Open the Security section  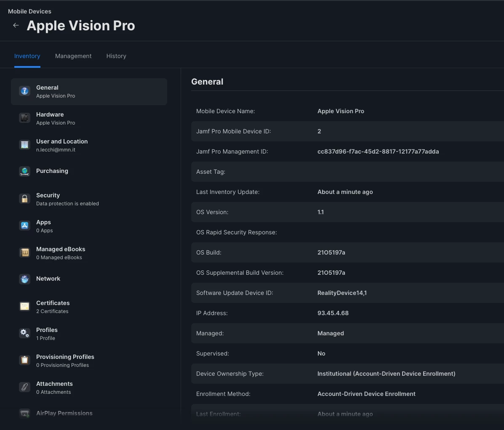tap(89, 199)
